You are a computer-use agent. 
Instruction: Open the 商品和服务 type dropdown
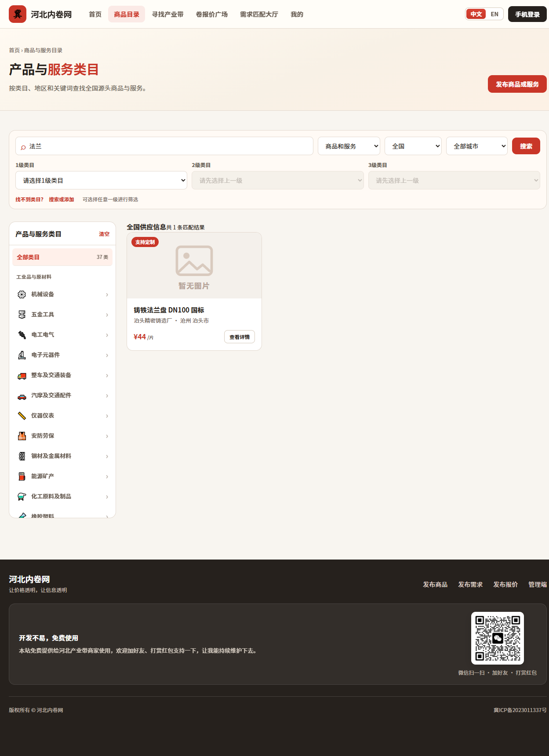pos(349,146)
